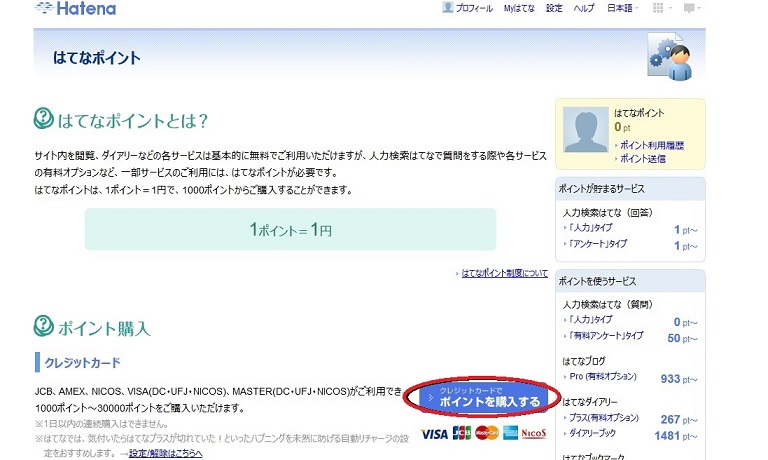Open 「人力」タイプ under 人力検索はてな(回答)
Image resolution: width=768 pixels, height=460 pixels.
point(590,228)
